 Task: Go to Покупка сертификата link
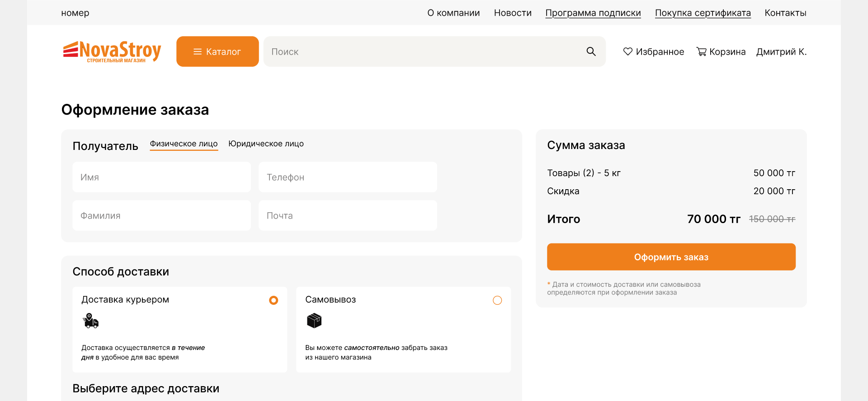pyautogui.click(x=703, y=13)
